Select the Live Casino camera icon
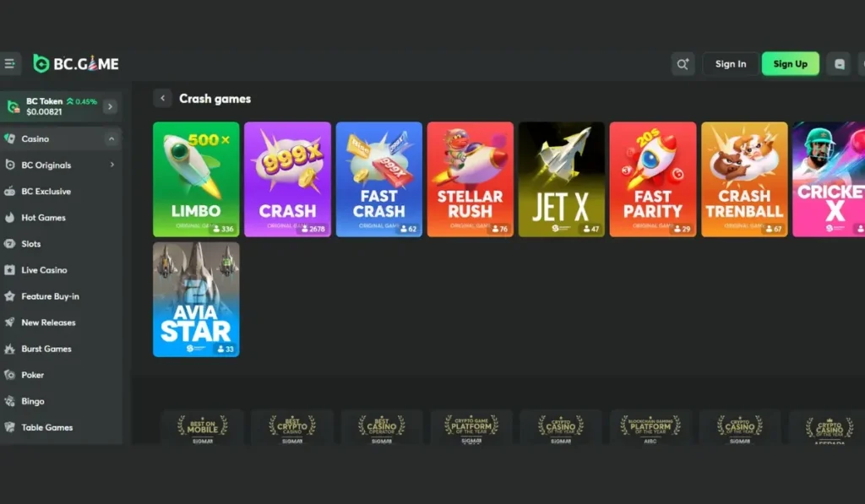Image resolution: width=865 pixels, height=504 pixels. click(11, 270)
